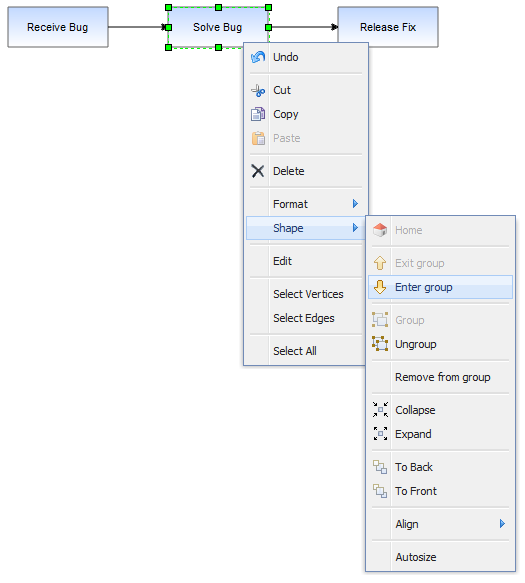Click the Solve Bug top-right resize handle
This screenshot has width=525, height=583.
268,7
